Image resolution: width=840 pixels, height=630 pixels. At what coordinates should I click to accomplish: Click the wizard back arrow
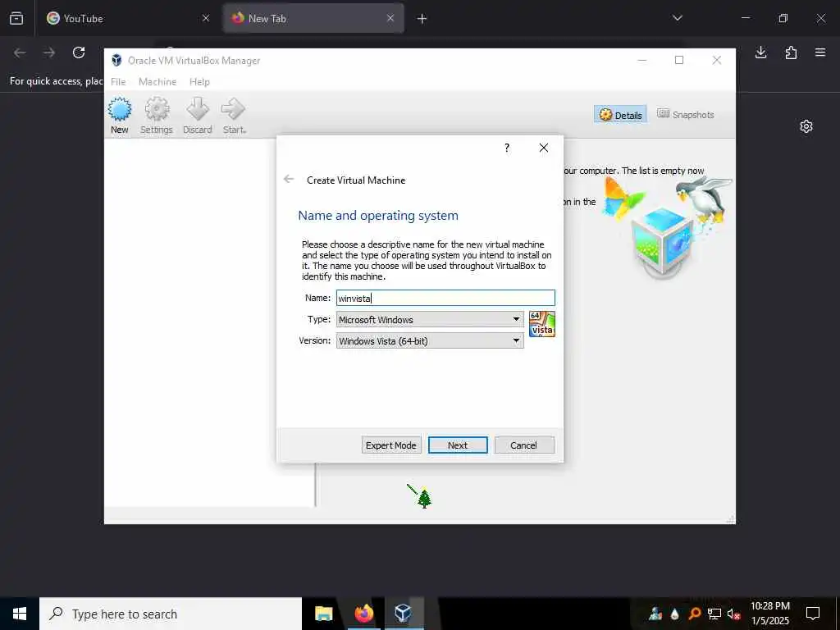(289, 180)
